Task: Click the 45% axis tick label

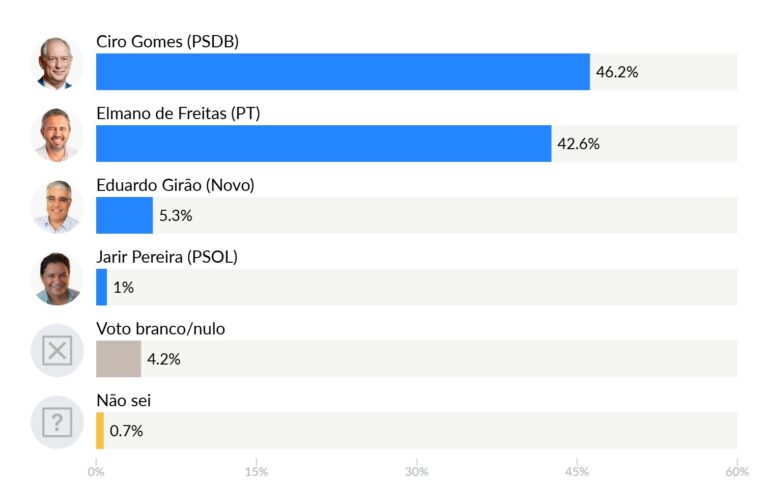Action: point(577,471)
